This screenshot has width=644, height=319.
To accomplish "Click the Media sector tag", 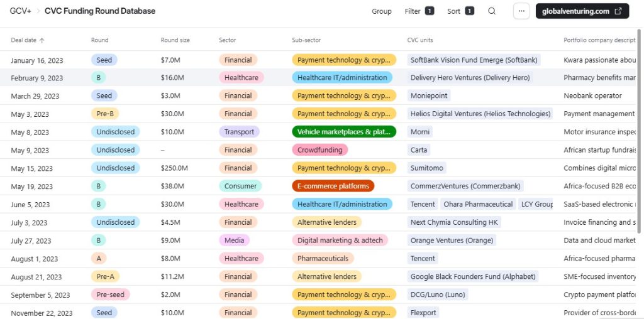I will click(x=234, y=241).
